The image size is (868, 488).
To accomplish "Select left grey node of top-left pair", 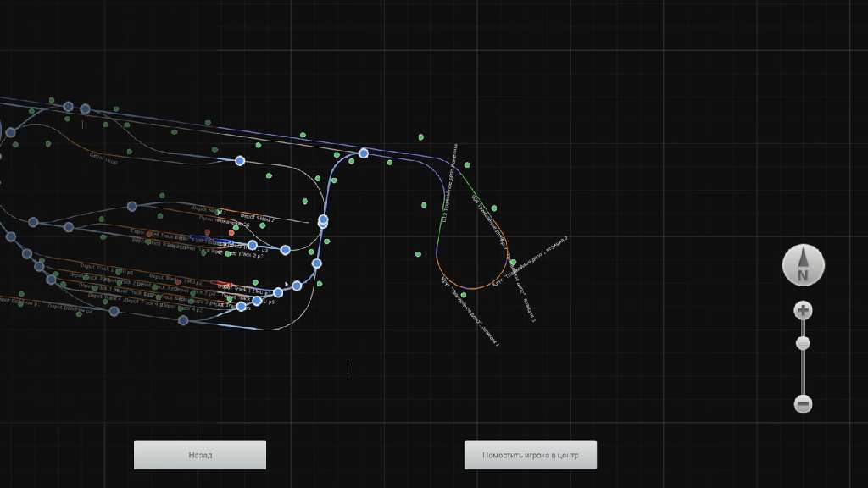I will point(69,107).
